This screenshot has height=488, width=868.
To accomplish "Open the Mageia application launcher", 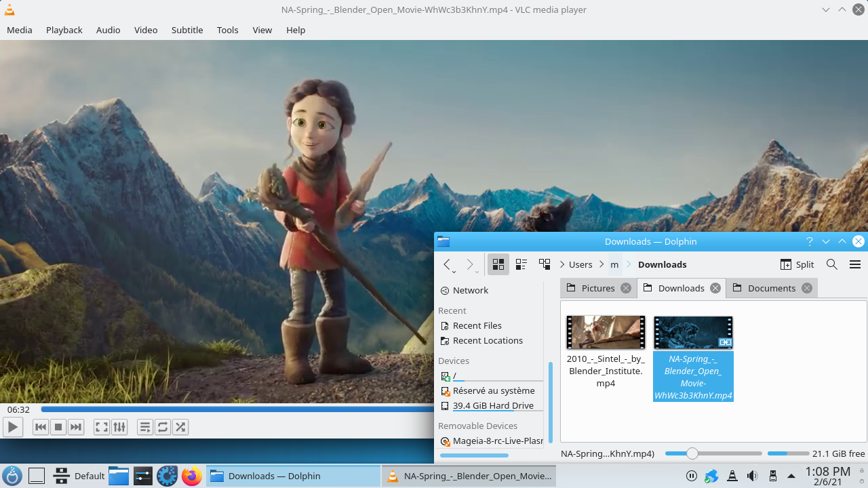I will tap(12, 476).
